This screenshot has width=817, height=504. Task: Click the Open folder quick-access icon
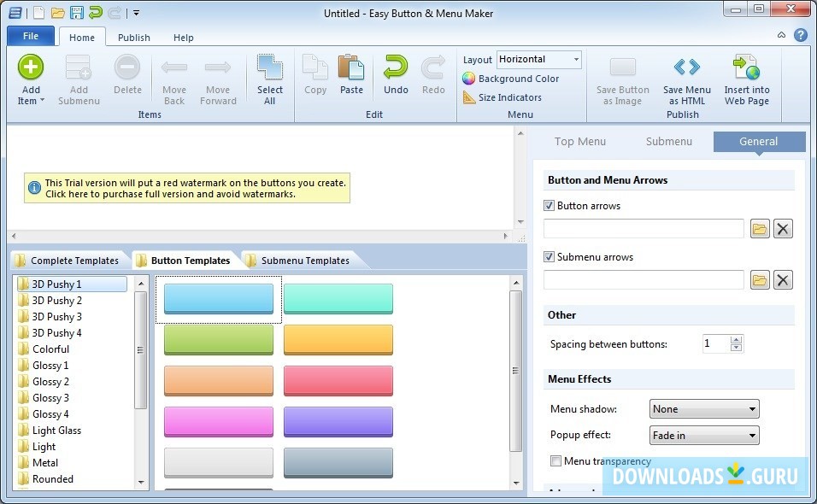(x=58, y=13)
